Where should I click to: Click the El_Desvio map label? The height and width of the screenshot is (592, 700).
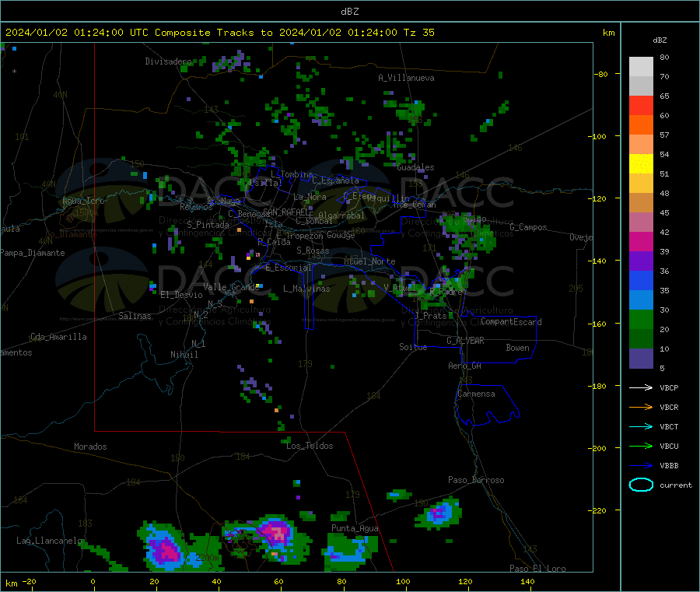point(181,295)
